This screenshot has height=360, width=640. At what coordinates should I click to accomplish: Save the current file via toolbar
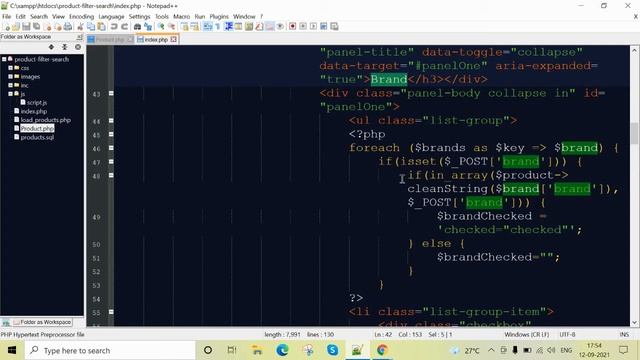click(26, 27)
